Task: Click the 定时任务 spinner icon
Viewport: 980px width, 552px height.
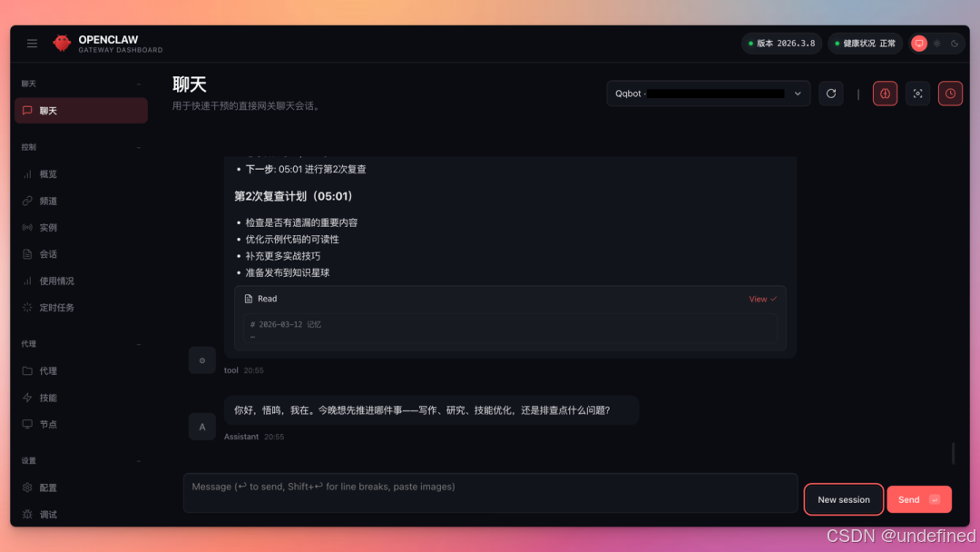Action: pyautogui.click(x=27, y=308)
